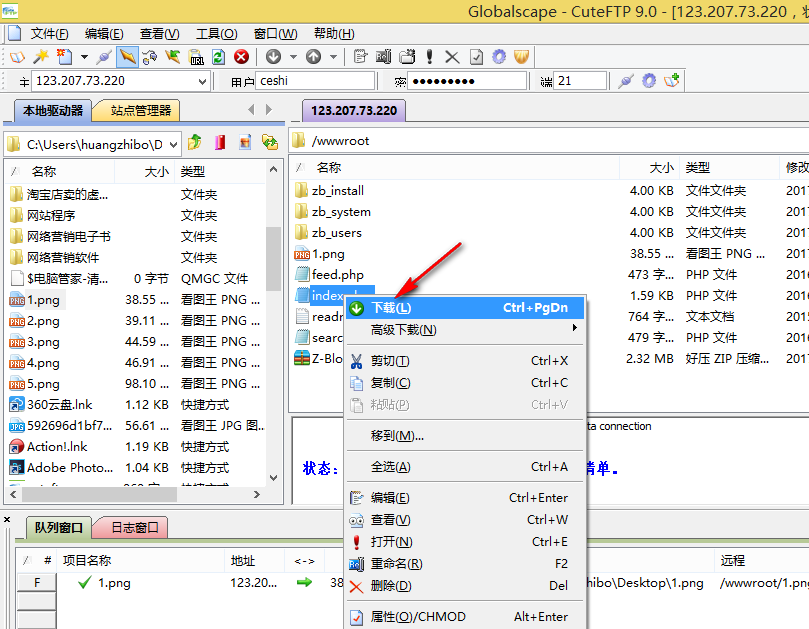Click the green refresh icon in toolbar
809x629 pixels.
coord(218,57)
